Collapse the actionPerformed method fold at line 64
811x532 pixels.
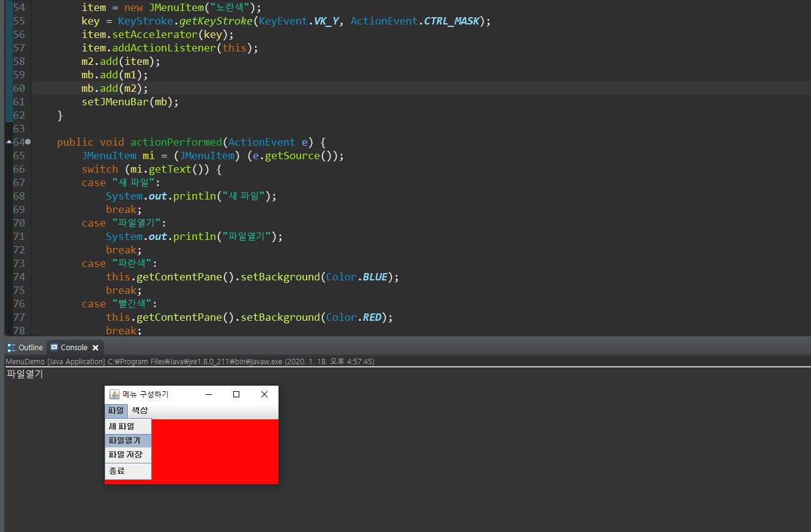click(28, 142)
